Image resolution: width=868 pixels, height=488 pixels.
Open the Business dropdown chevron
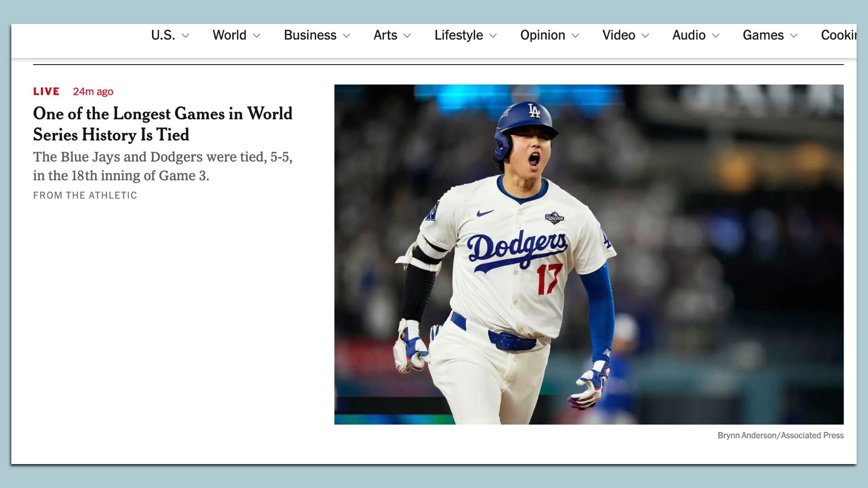347,35
